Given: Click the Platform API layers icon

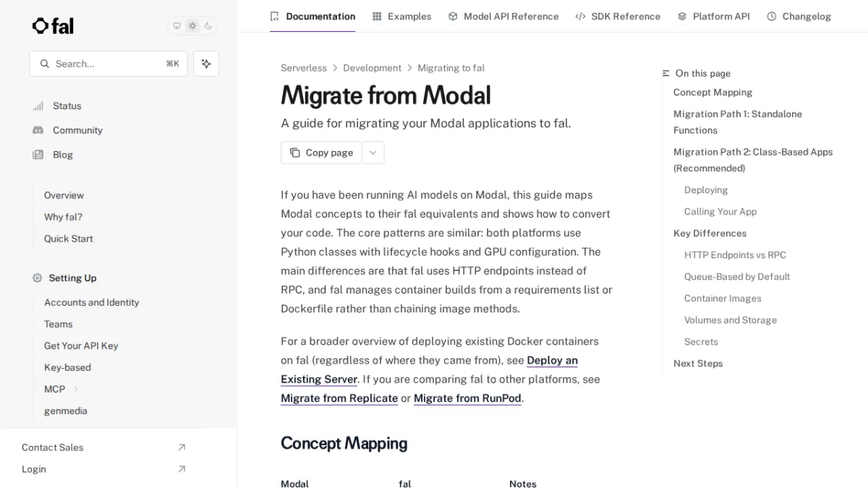Looking at the screenshot, I should pos(682,16).
